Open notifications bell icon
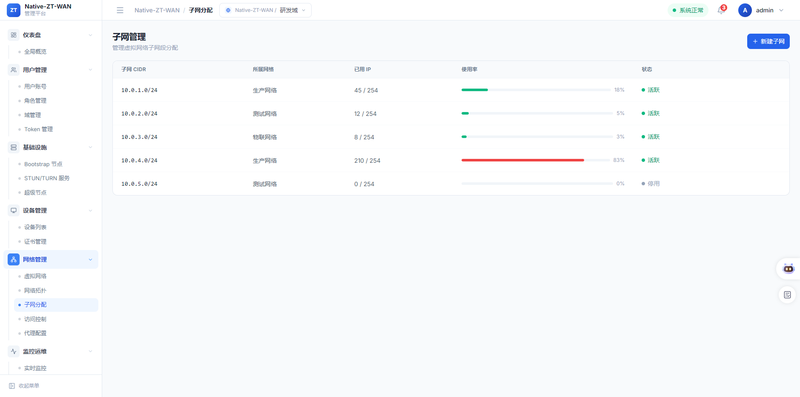Viewport: 800px width, 397px height. click(721, 10)
